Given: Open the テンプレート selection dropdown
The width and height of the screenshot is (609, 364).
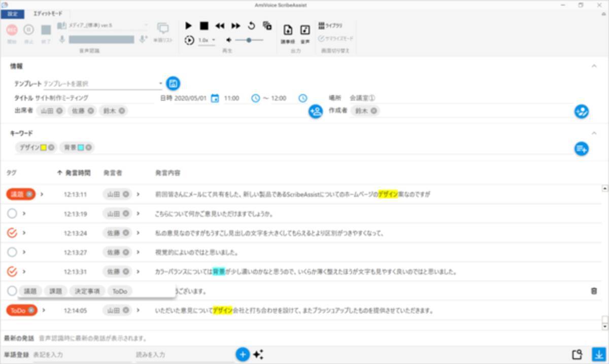Looking at the screenshot, I should coord(160,84).
